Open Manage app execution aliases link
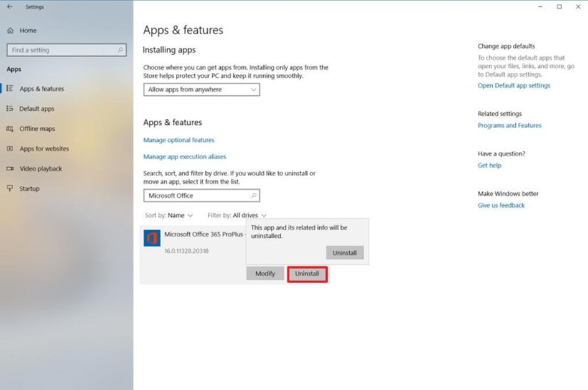 pyautogui.click(x=185, y=157)
